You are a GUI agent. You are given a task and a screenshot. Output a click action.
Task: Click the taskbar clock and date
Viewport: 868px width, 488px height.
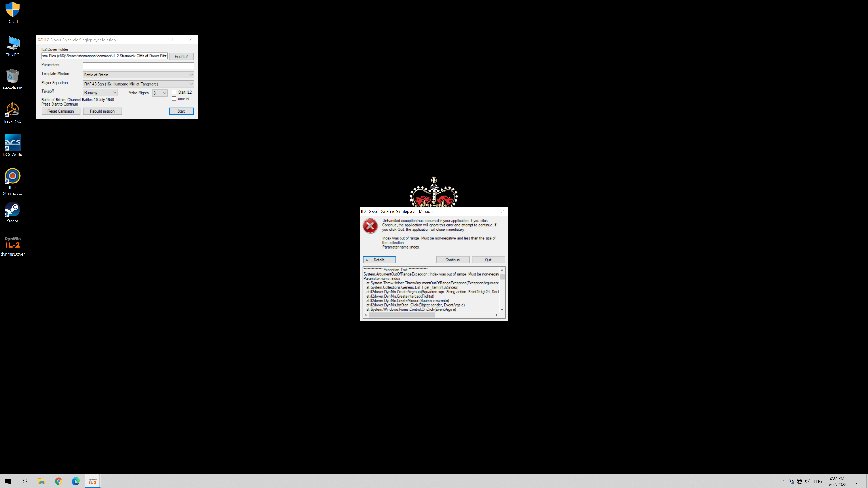coord(837,481)
